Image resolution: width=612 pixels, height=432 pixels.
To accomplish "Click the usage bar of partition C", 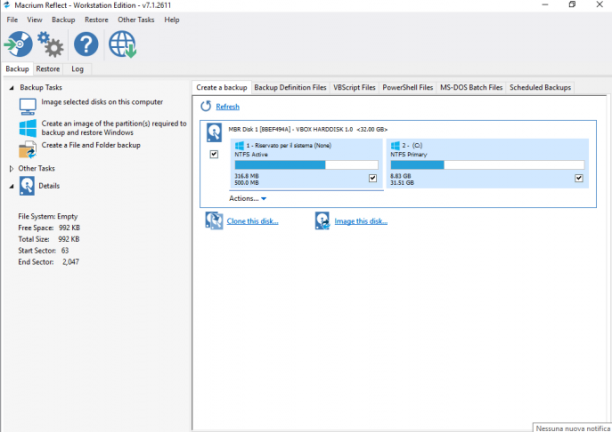I will click(x=487, y=165).
